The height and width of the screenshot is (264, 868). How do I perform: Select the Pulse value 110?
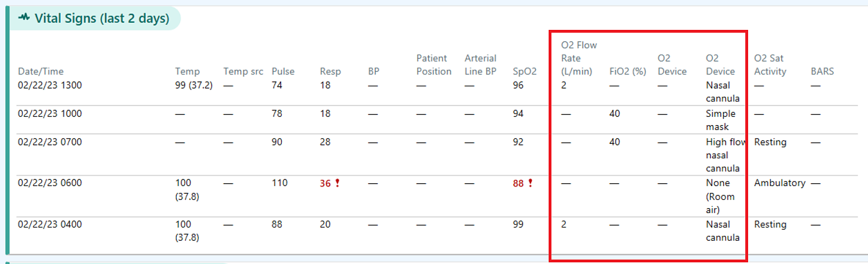click(x=280, y=183)
